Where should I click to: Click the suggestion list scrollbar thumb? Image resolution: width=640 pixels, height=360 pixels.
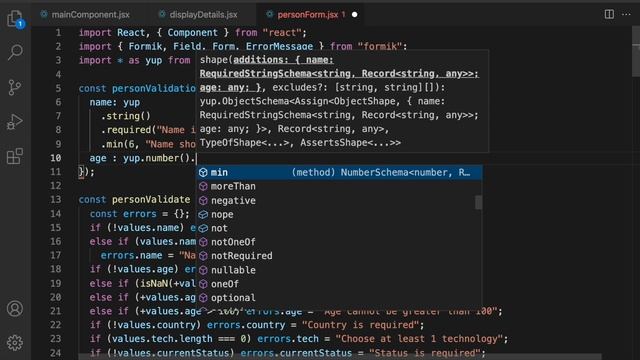tap(478, 202)
